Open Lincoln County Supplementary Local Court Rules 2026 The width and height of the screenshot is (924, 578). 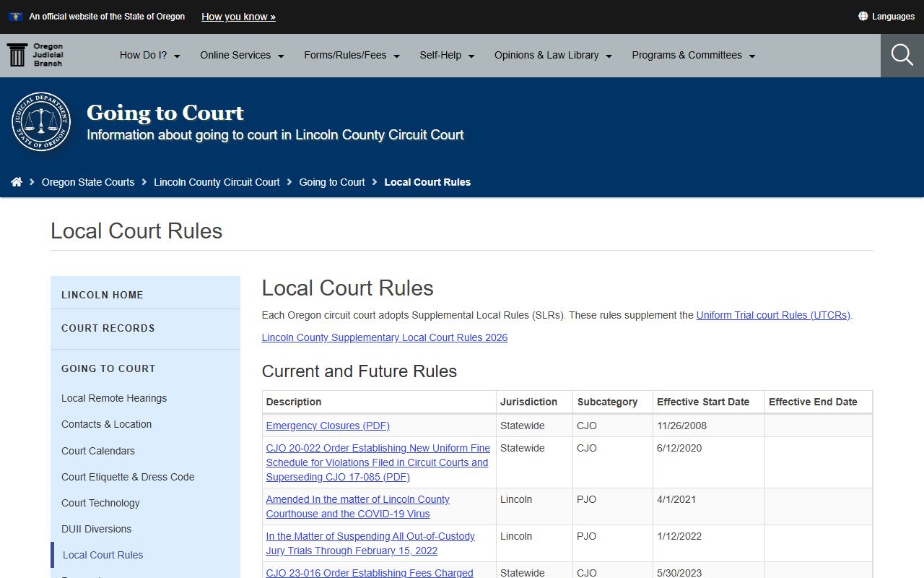pyautogui.click(x=385, y=337)
